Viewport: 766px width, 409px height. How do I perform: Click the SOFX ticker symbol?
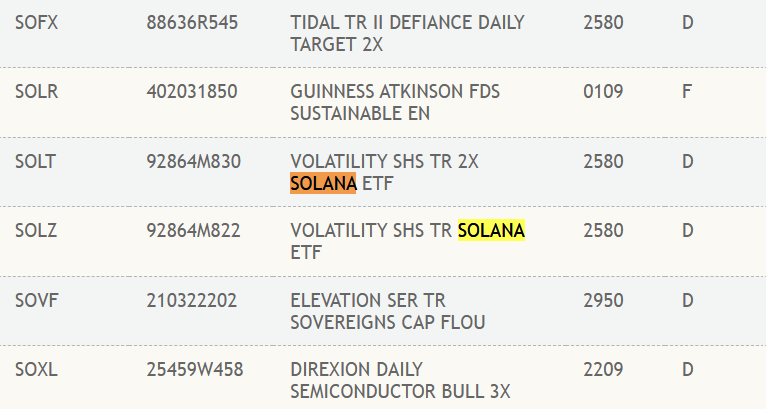point(37,22)
